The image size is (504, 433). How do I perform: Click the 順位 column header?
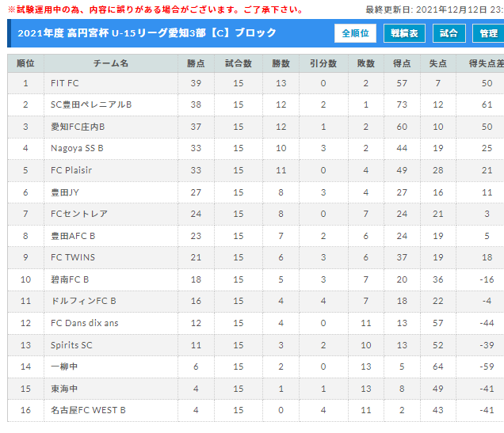point(25,63)
